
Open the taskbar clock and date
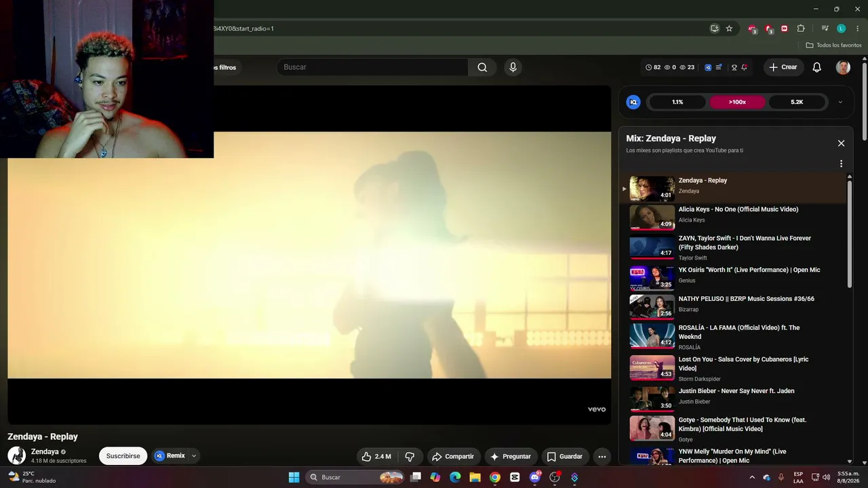(x=848, y=477)
